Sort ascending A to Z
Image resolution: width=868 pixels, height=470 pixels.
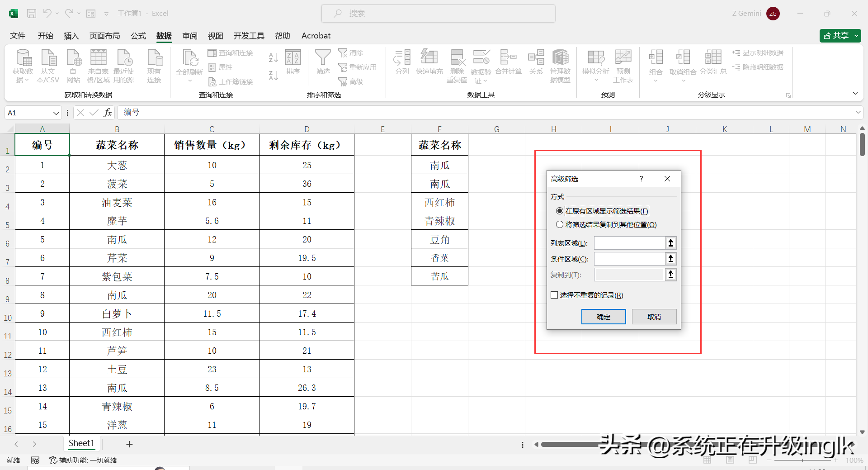[x=273, y=57]
